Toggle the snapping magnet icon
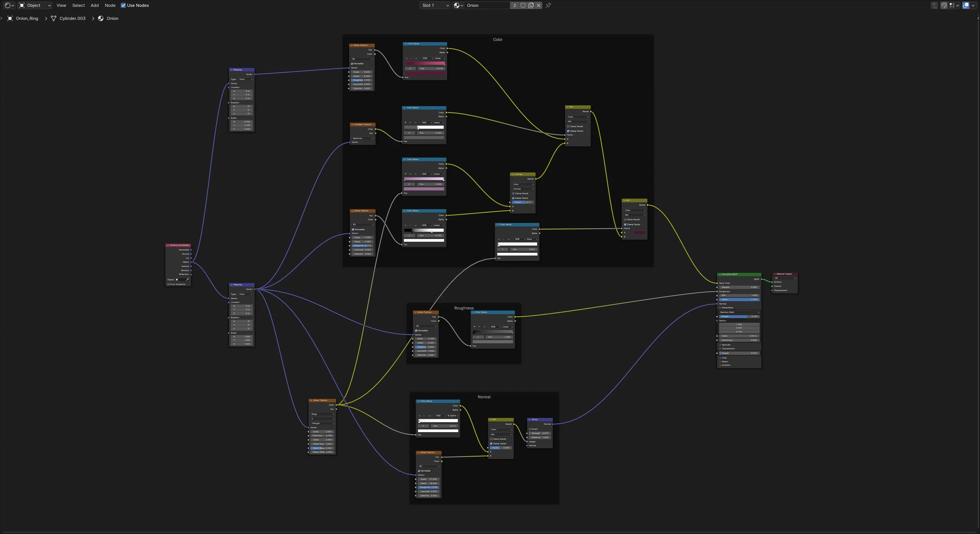 pyautogui.click(x=944, y=5)
